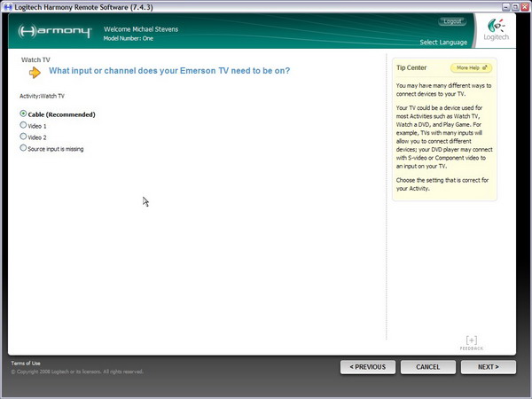The width and height of the screenshot is (532, 399).
Task: Select the Cable (Recommended) radio button
Action: coord(23,113)
